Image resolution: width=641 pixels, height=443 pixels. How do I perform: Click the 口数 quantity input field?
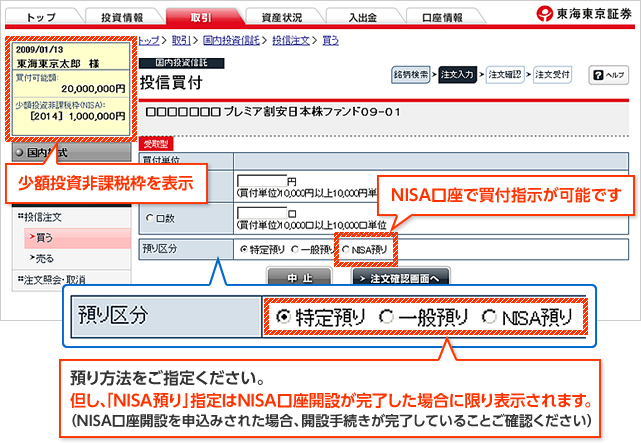pos(262,213)
